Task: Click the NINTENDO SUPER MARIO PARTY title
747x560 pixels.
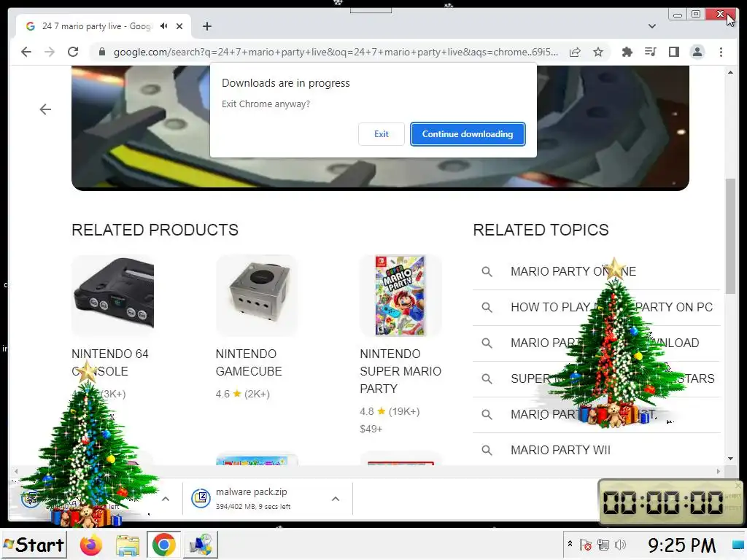Action: click(400, 371)
